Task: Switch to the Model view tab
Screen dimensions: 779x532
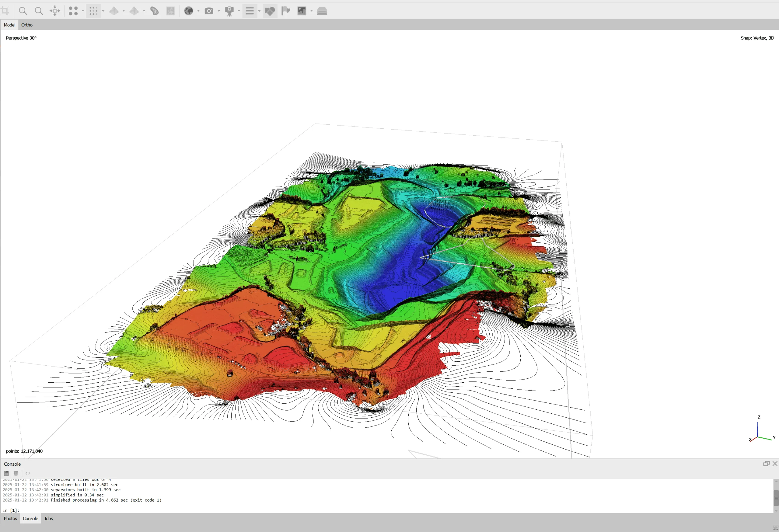Action: (9, 25)
